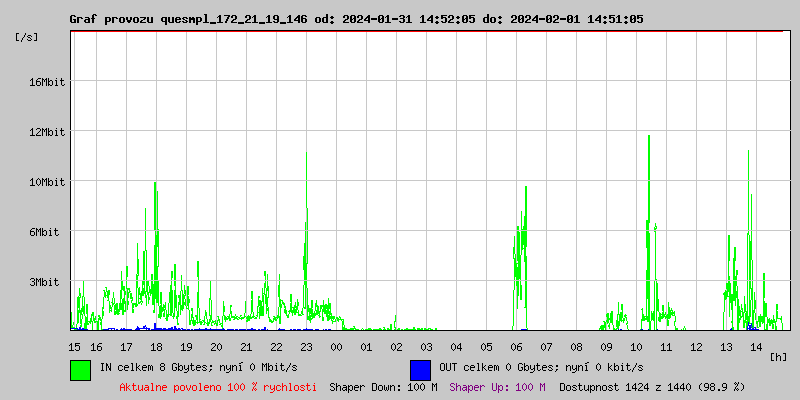Image resolution: width=800 pixels, height=400 pixels.
Task: Click the blue OUT legend swatch
Action: point(420,369)
